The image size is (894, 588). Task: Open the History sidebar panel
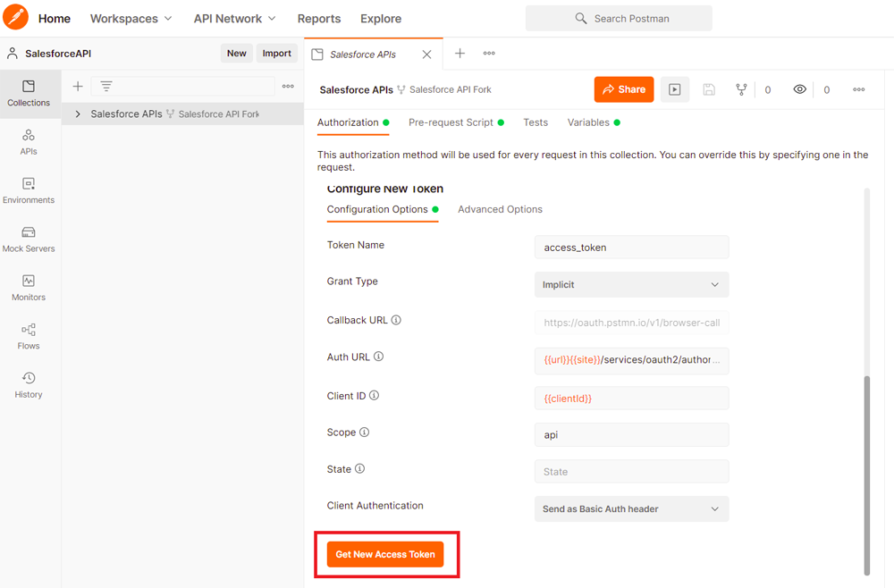click(x=29, y=385)
